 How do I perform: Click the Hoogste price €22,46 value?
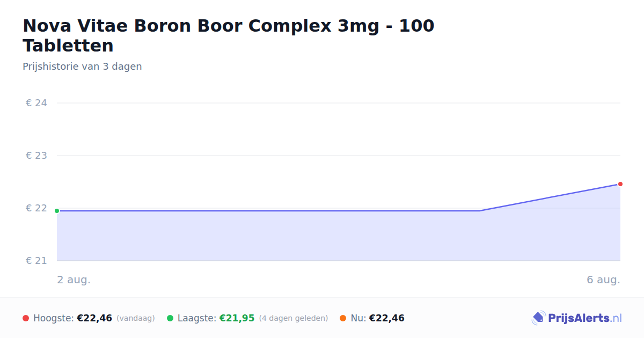click(94, 318)
